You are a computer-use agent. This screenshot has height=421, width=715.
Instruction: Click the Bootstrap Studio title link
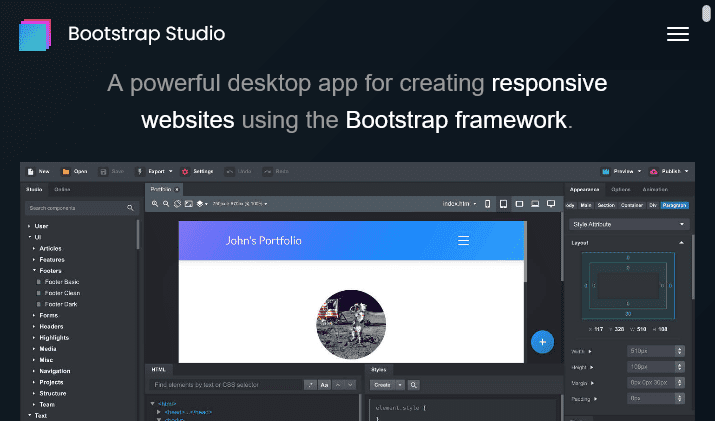pyautogui.click(x=146, y=34)
